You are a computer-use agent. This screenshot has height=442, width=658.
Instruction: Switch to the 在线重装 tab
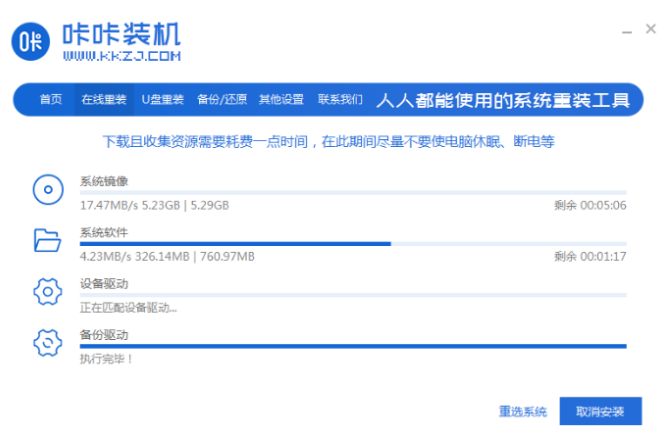[104, 100]
